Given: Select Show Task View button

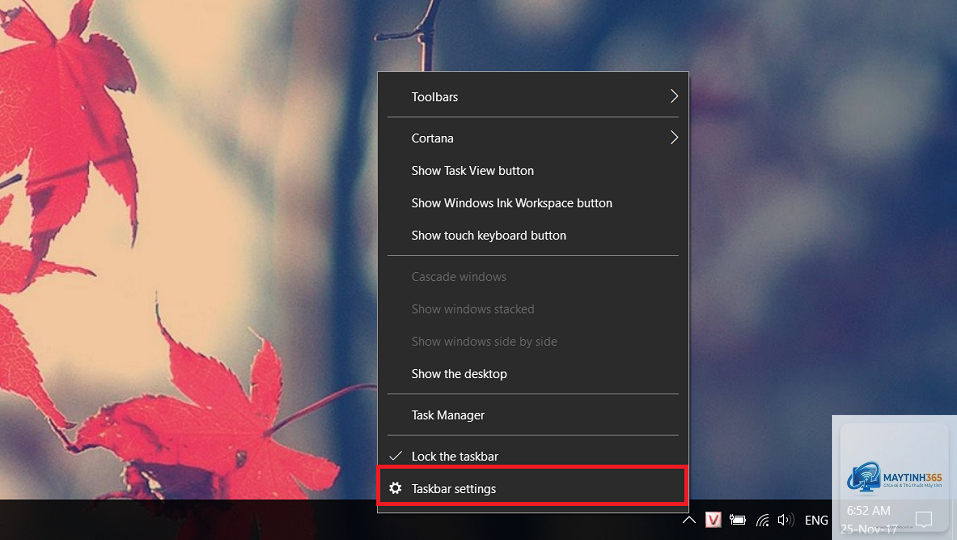Looking at the screenshot, I should [533, 171].
